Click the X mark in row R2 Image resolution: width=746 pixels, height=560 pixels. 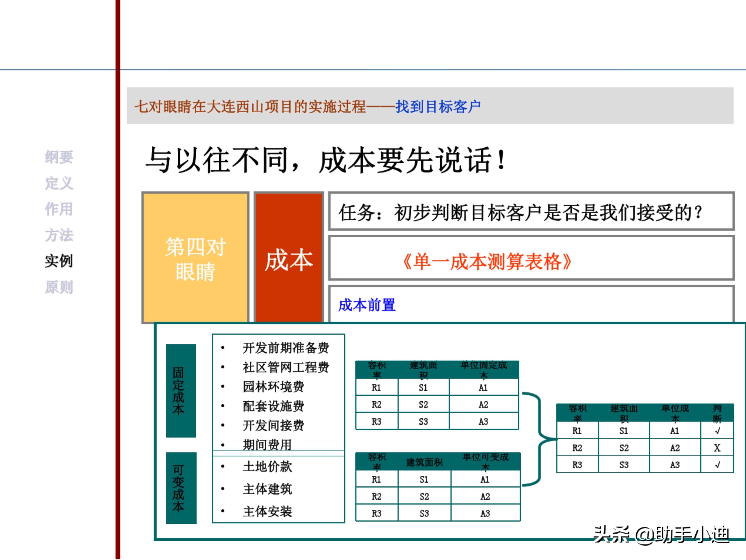click(x=719, y=448)
